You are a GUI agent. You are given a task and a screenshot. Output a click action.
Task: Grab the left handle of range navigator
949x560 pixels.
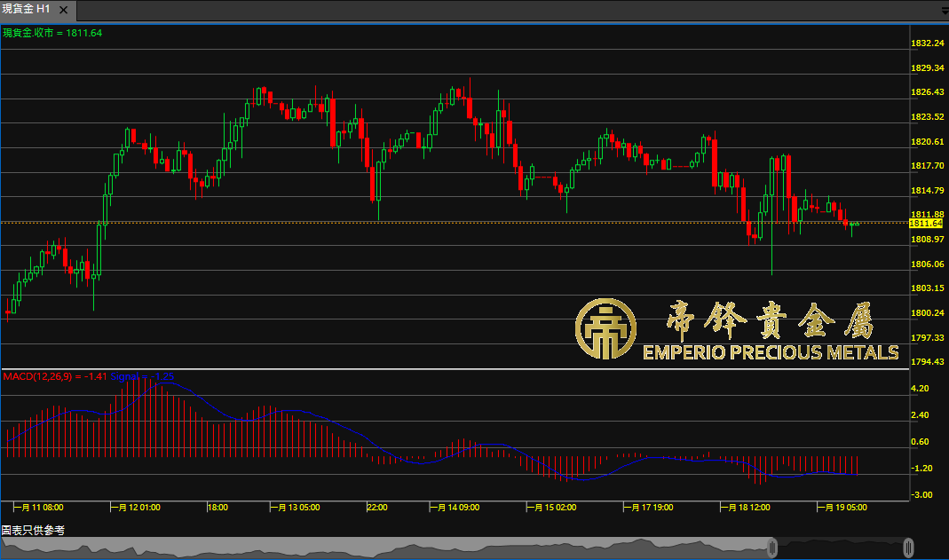[x=772, y=547]
